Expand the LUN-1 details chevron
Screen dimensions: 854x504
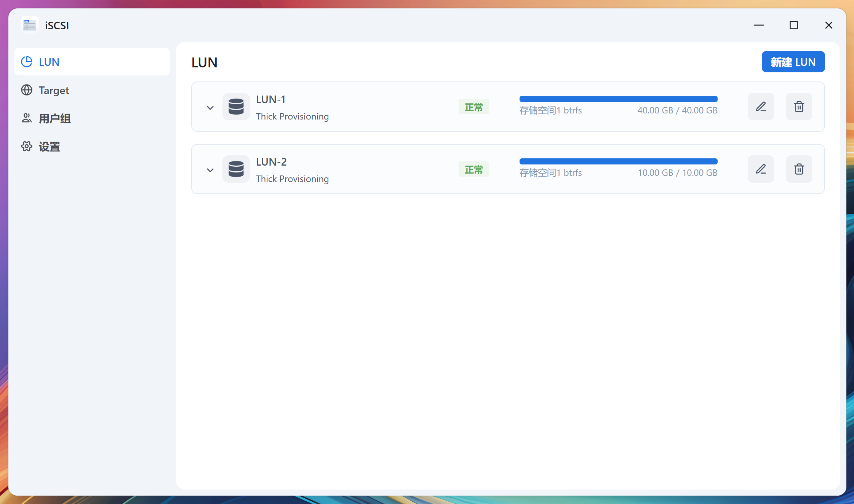pos(210,107)
